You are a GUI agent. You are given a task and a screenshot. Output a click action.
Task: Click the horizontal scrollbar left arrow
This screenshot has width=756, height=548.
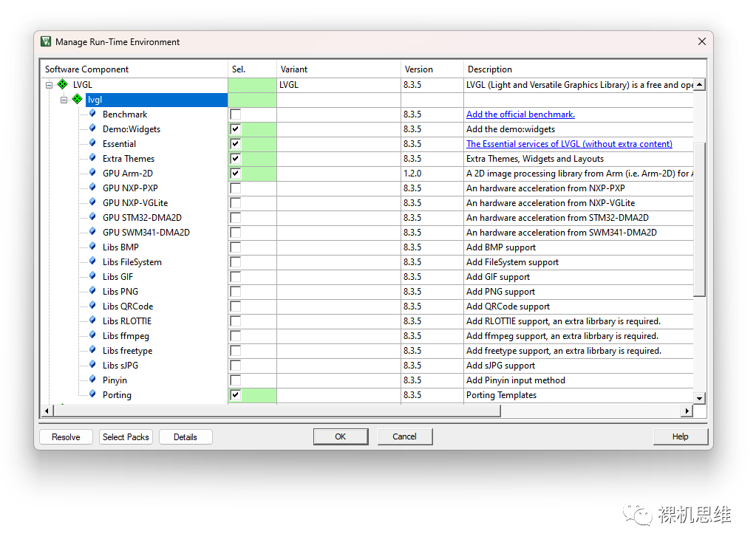[47, 411]
